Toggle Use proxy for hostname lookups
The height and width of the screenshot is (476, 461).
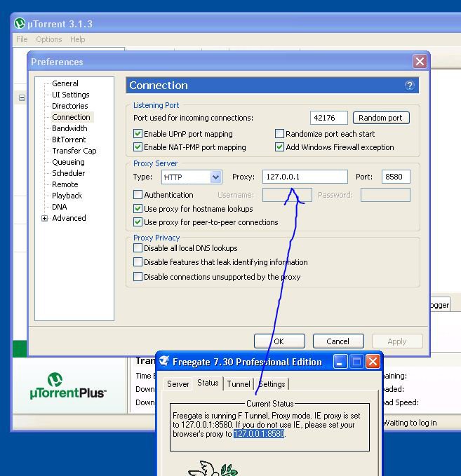click(x=138, y=208)
